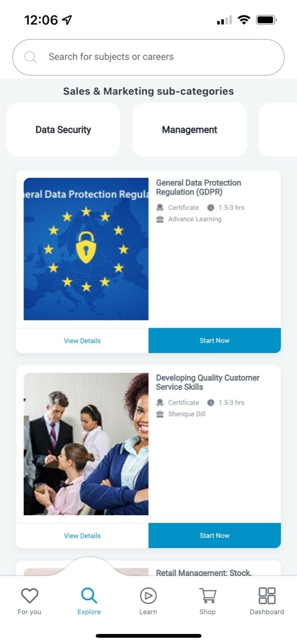Tap the publisher icon beside Sherique Dill
297x644 pixels.
(x=160, y=414)
